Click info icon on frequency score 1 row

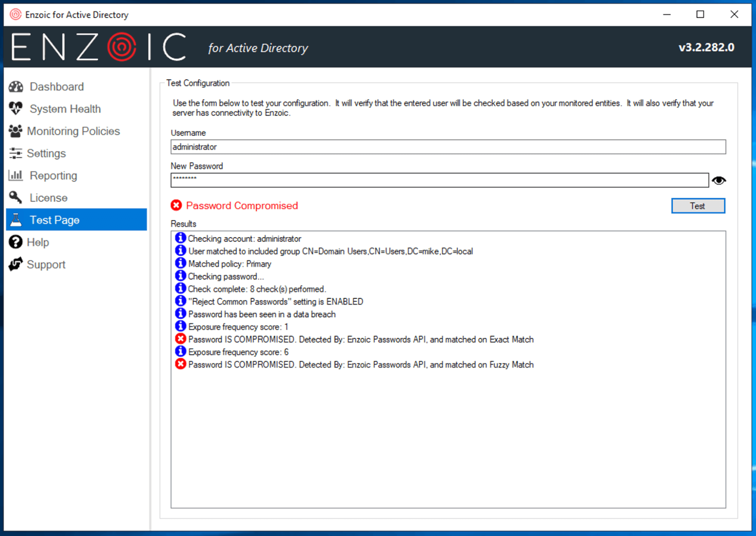coord(180,326)
